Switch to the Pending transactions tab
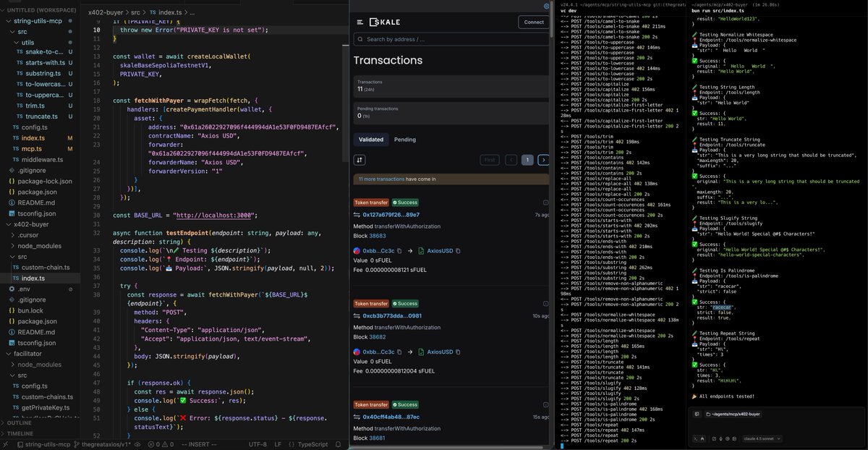Screen dimensions: 868x450 pyautogui.click(x=405, y=140)
